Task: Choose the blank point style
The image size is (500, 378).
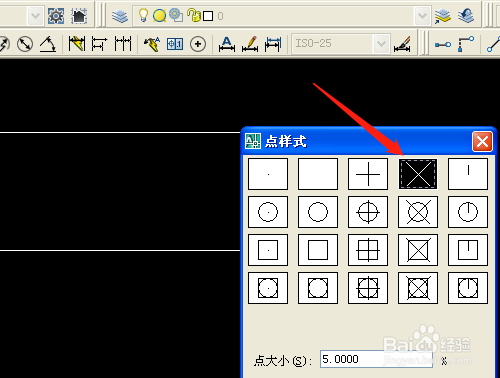Action: click(x=318, y=174)
